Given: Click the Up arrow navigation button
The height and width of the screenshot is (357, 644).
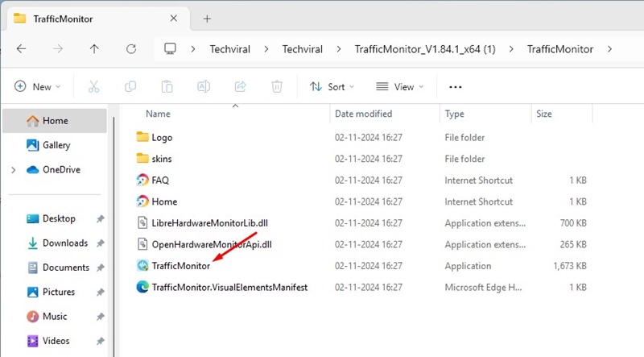Looking at the screenshot, I should [94, 49].
